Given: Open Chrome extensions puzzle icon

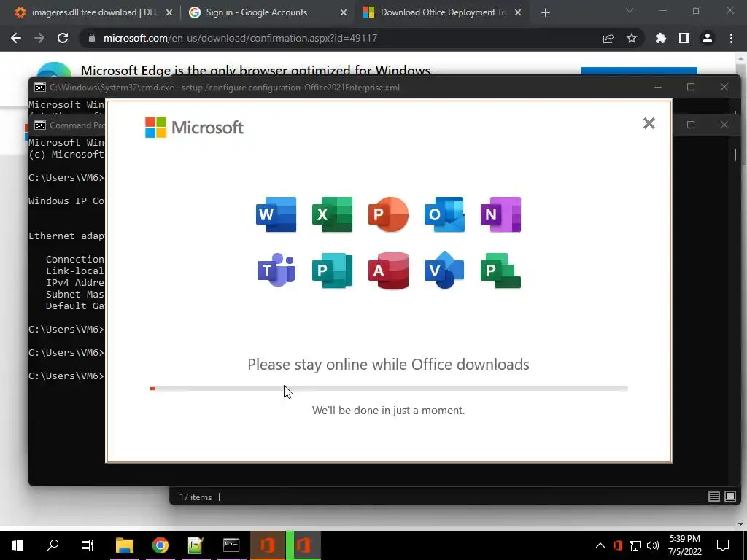Looking at the screenshot, I should point(660,38).
